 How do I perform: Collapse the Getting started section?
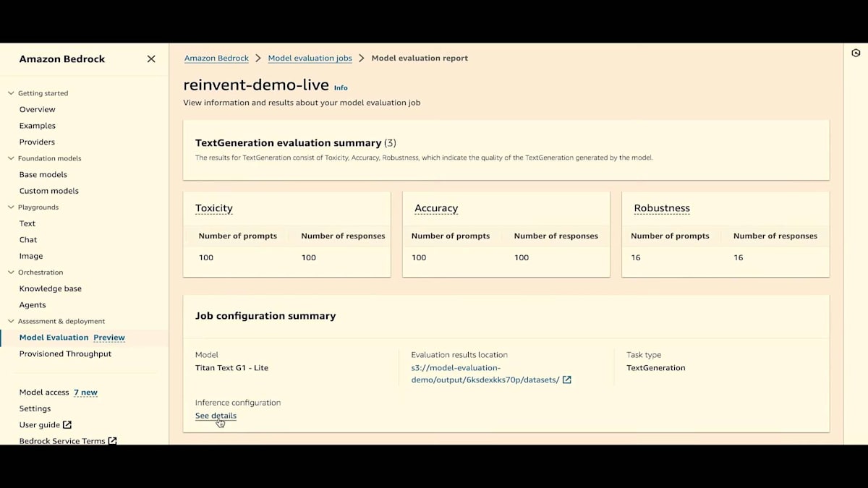tap(11, 93)
